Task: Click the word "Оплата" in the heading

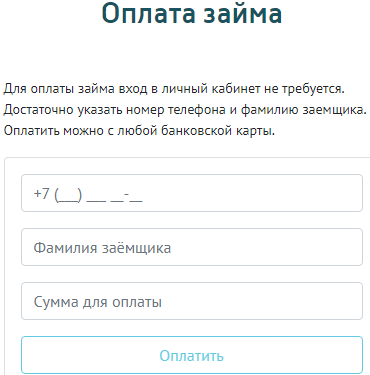Action: tap(148, 13)
